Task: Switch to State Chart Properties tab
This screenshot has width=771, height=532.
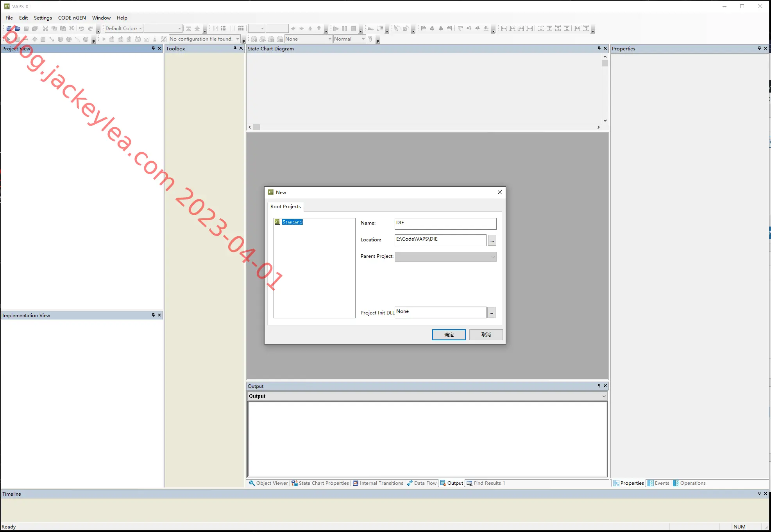Action: point(320,483)
